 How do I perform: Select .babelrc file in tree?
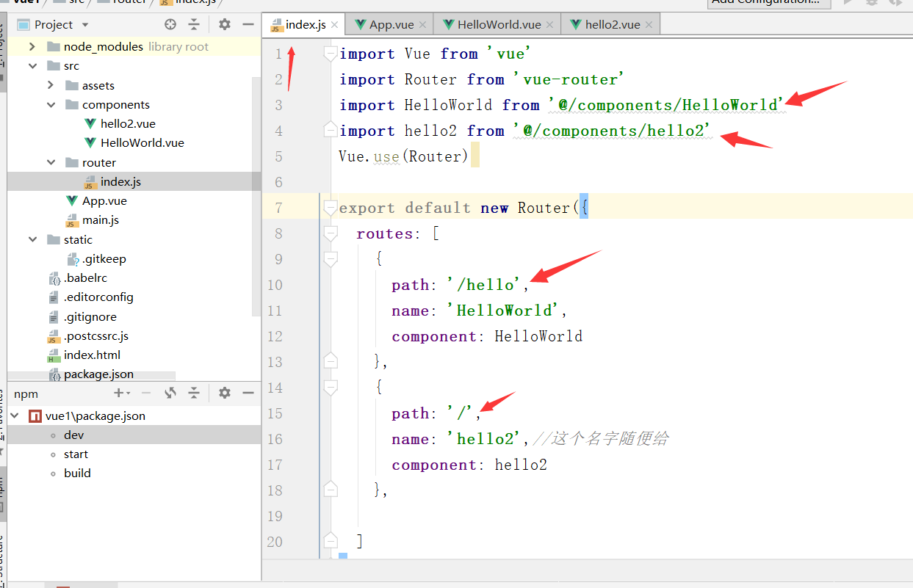pyautogui.click(x=85, y=278)
